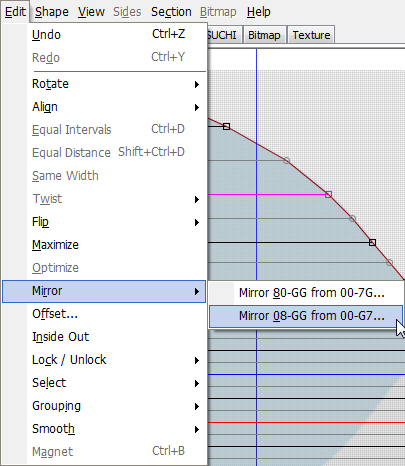Select the highlighted Mirror menu item
405x466 pixels.
[x=104, y=291]
